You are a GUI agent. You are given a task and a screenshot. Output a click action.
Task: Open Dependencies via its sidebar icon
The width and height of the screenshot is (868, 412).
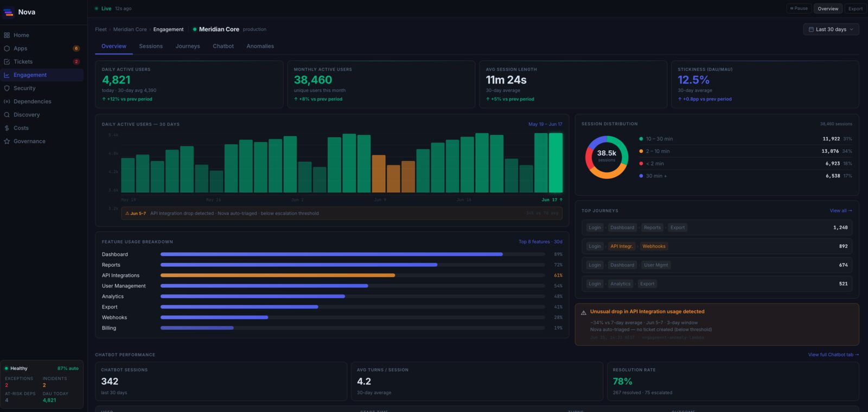(7, 101)
